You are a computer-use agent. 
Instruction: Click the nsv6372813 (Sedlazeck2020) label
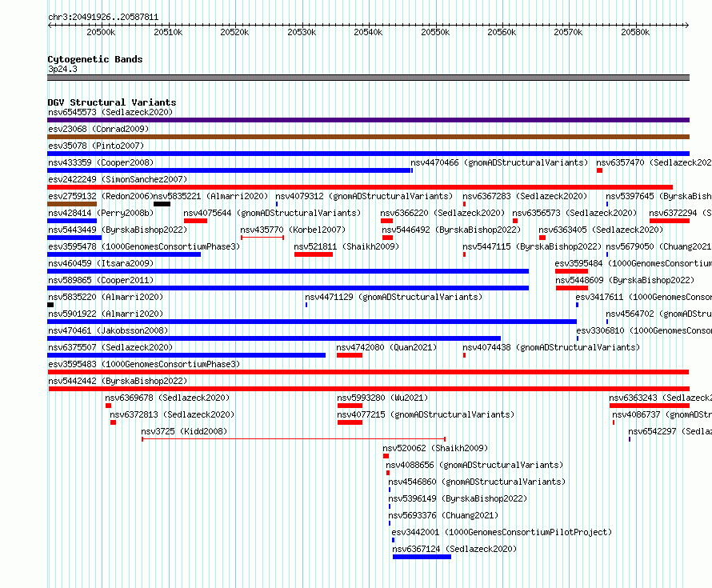tap(172, 414)
